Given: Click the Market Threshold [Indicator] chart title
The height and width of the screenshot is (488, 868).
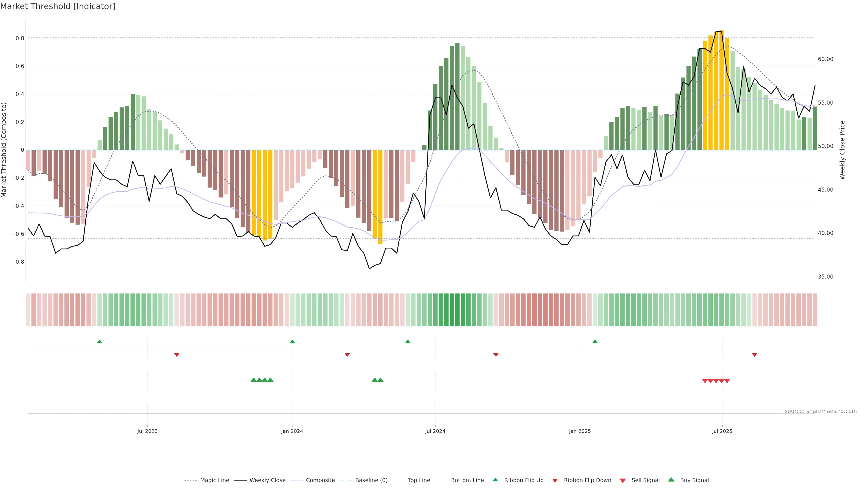Looking at the screenshot, I should (x=58, y=6).
